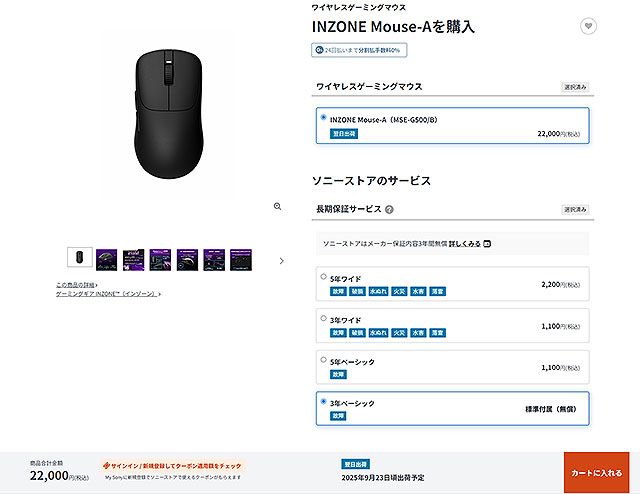This screenshot has width=640, height=494.
Task: Select the fourth product thumbnail
Action: pos(160,260)
